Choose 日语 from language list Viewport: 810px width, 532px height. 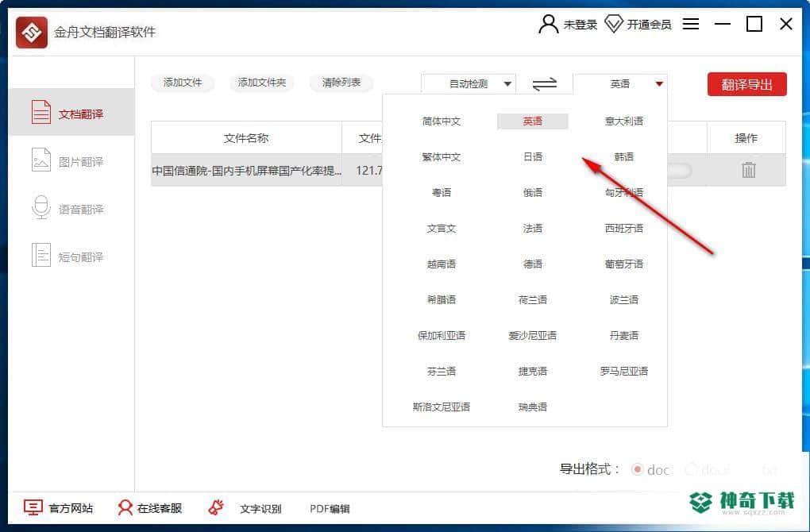tap(533, 157)
